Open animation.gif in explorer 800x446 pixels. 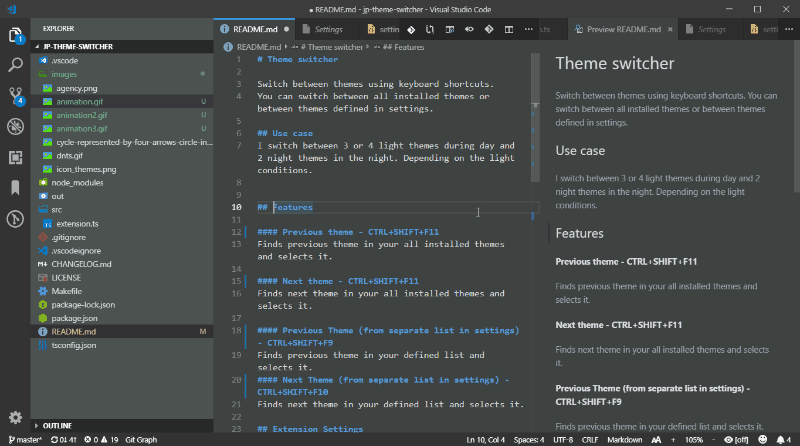122,102
